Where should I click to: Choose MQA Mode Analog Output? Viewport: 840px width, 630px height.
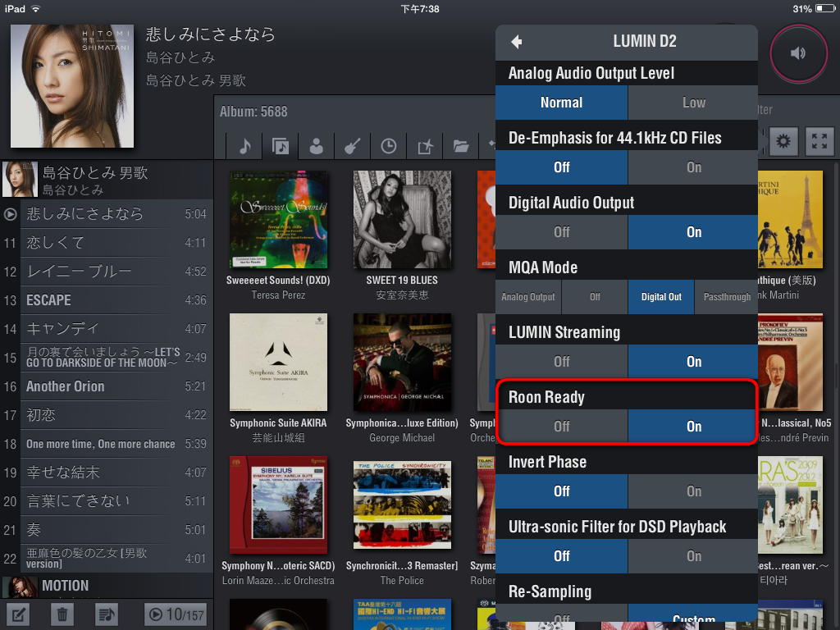click(x=528, y=297)
